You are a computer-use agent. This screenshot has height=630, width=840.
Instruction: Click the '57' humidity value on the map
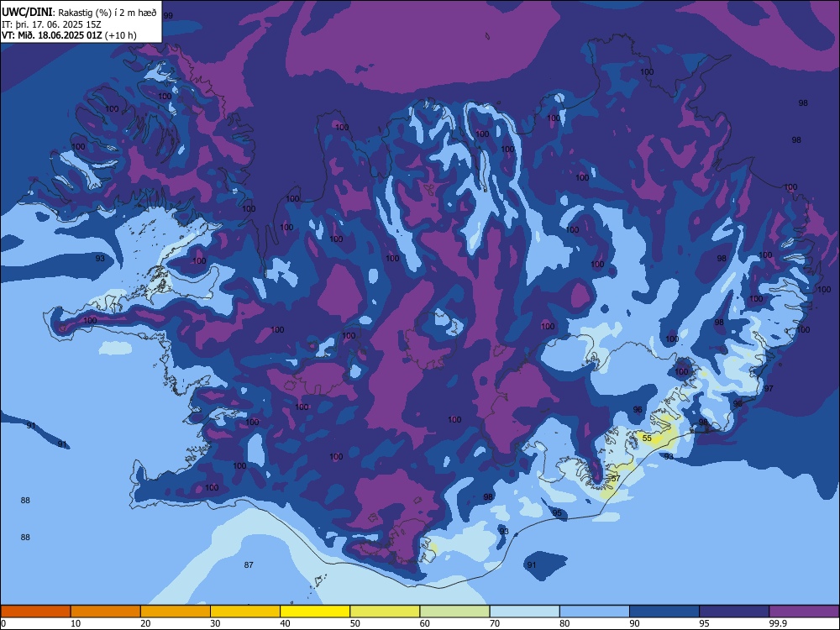tap(615, 478)
